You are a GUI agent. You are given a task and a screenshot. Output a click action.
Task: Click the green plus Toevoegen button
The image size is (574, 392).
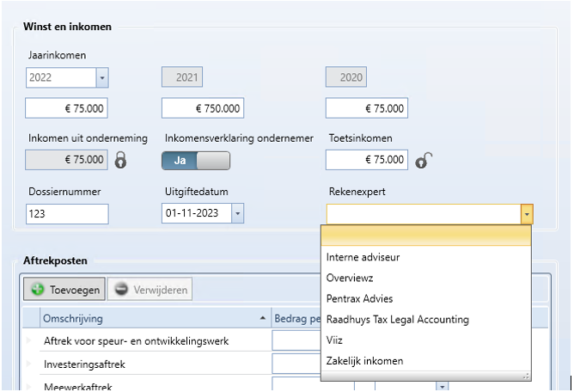(64, 290)
